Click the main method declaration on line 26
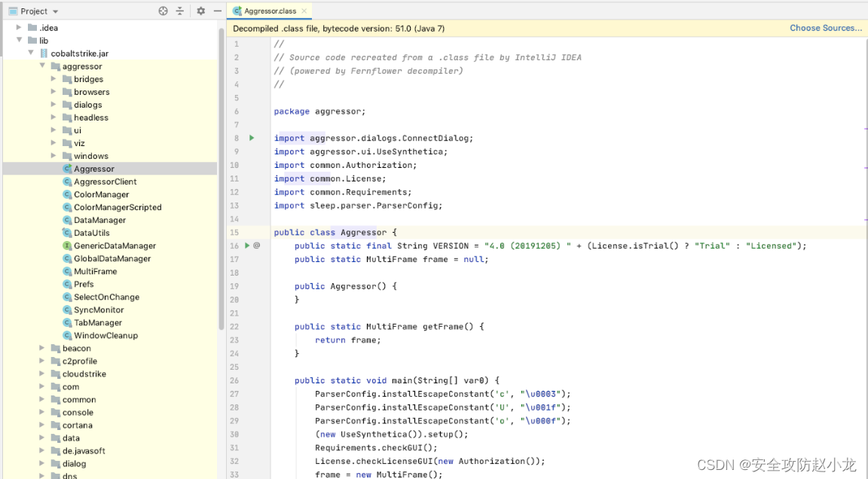The width and height of the screenshot is (868, 479). (x=397, y=380)
